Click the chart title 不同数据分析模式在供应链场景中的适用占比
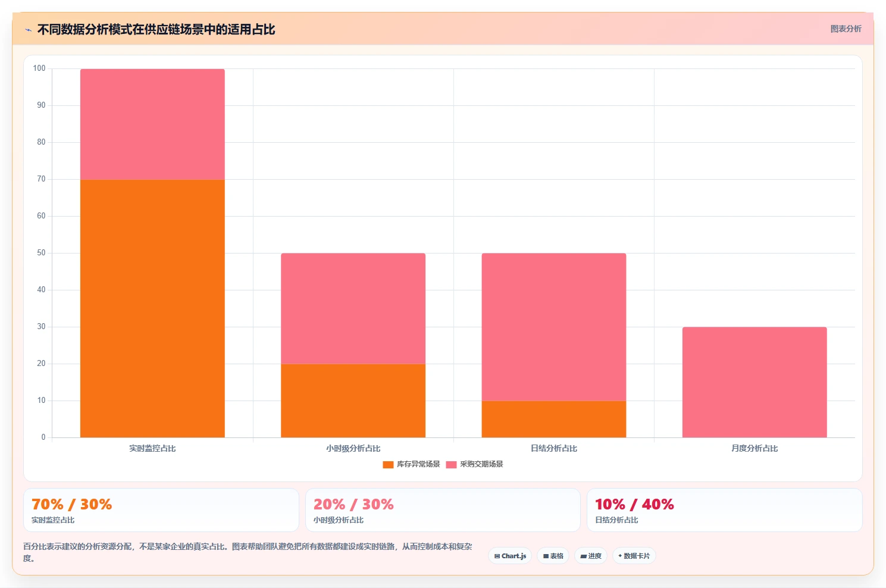This screenshot has width=886, height=588. click(156, 29)
